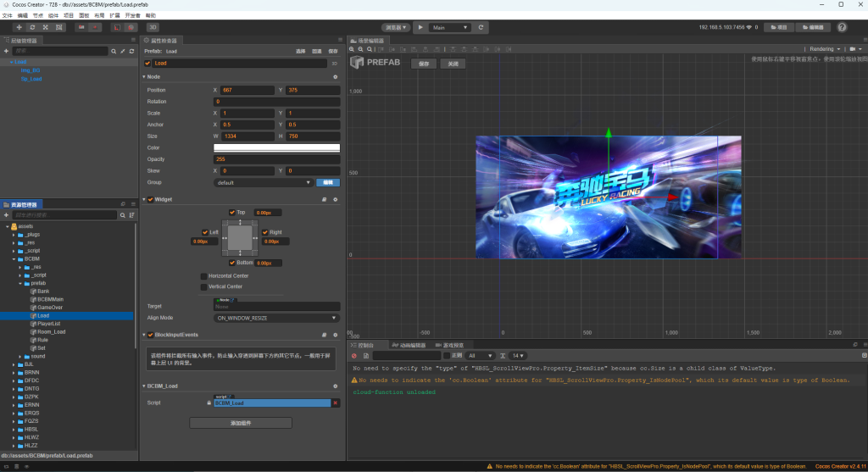The height and width of the screenshot is (472, 868).
Task: Toggle the 3D view button in the main toolbar
Action: (153, 27)
